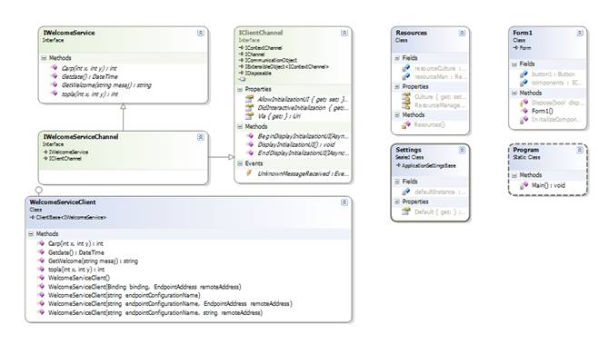The width and height of the screenshot is (598, 364).
Task: Collapse Properties section in IClientChannel
Action: tap(241, 89)
